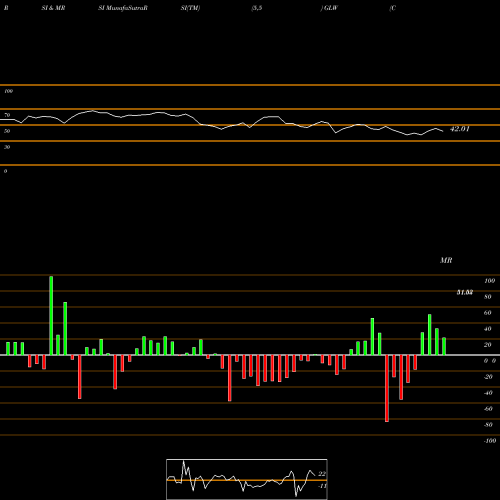Click the 'SI & MR' header text

click(x=53, y=8)
